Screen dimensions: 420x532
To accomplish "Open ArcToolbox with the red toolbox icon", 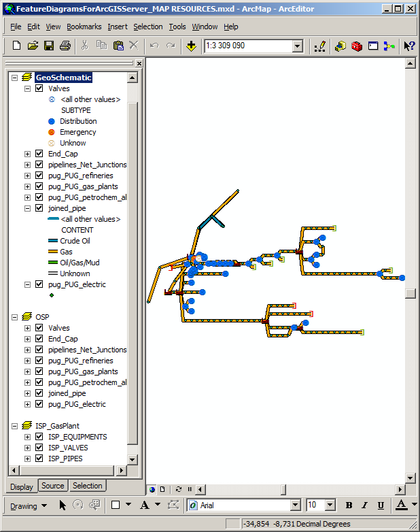I will tap(357, 46).
